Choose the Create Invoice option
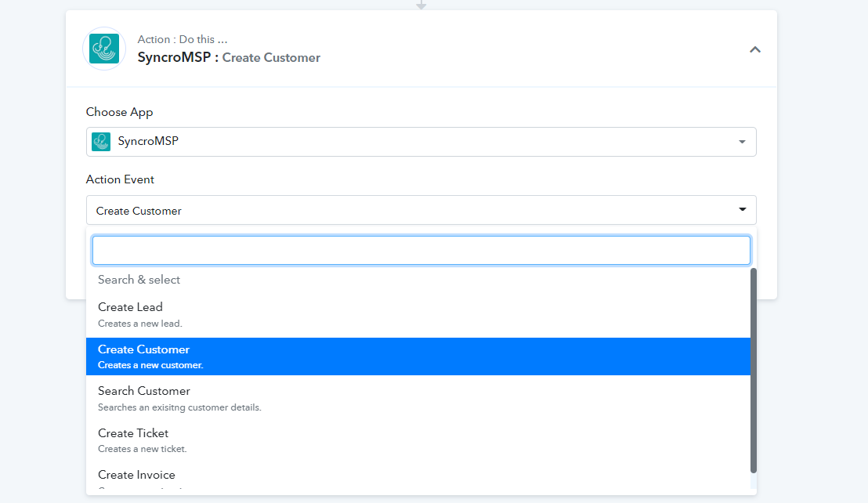This screenshot has height=503, width=868. [418, 478]
